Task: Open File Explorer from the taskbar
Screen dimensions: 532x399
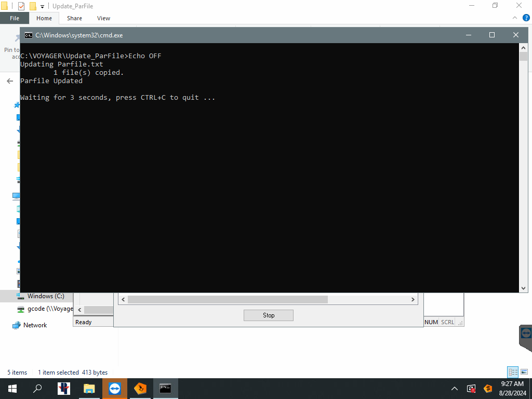Action: coord(89,388)
